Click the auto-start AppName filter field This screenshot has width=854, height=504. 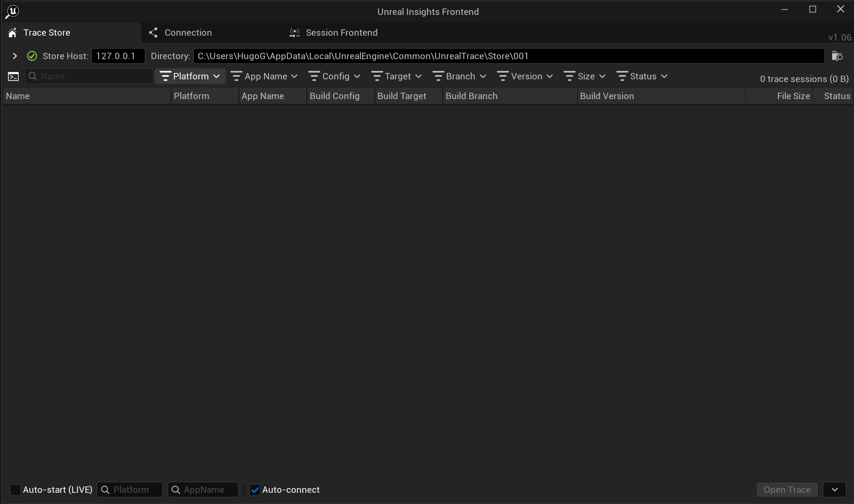[203, 490]
